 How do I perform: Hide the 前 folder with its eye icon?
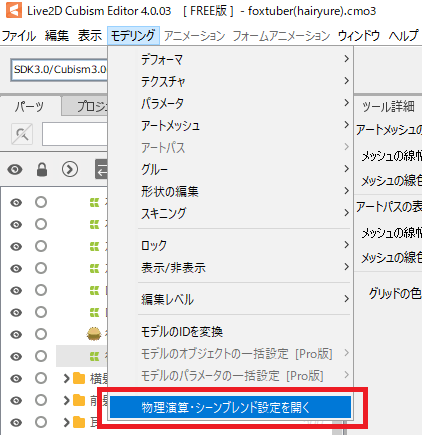[x=16, y=400]
